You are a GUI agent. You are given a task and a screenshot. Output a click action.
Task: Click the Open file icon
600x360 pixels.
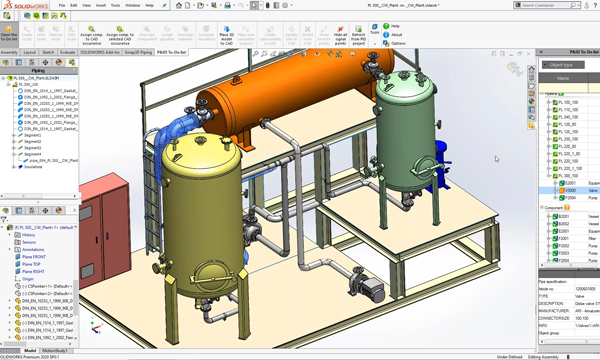tap(200, 5)
